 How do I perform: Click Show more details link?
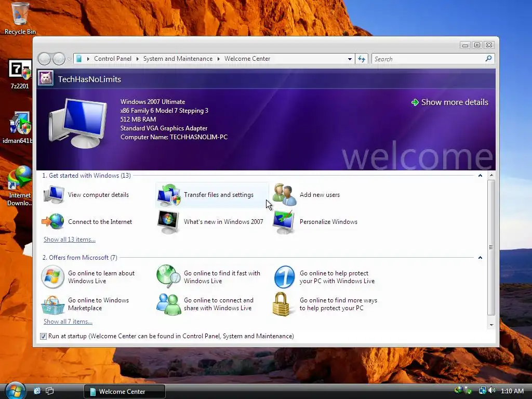(450, 102)
